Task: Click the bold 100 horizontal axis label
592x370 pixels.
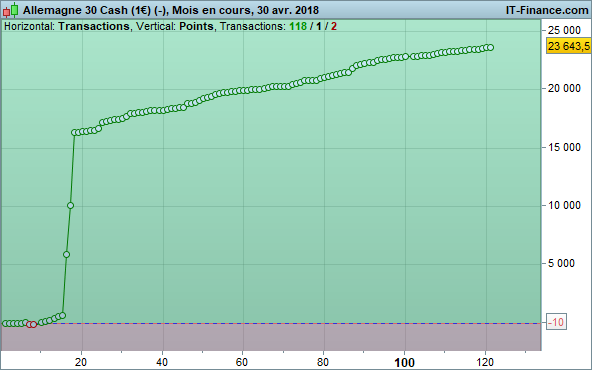Action: 404,363
